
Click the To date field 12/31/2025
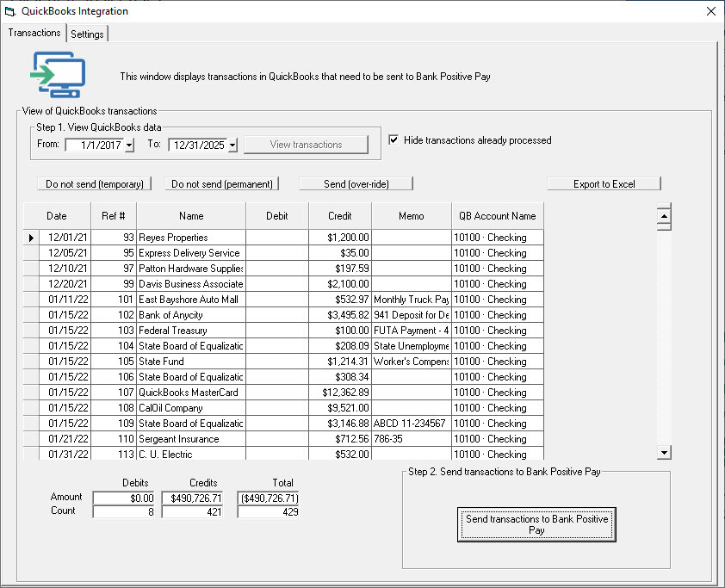(198, 145)
